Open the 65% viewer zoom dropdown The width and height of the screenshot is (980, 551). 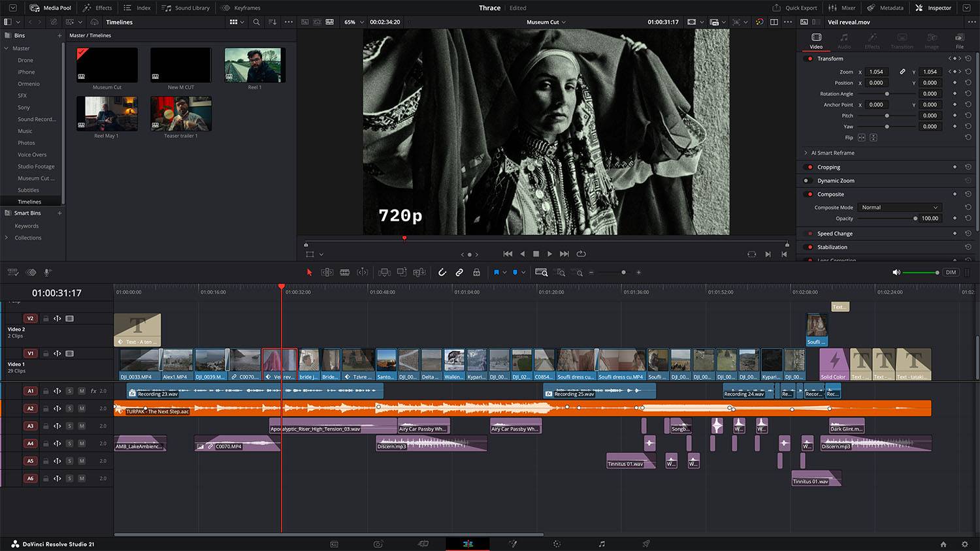[x=353, y=22]
